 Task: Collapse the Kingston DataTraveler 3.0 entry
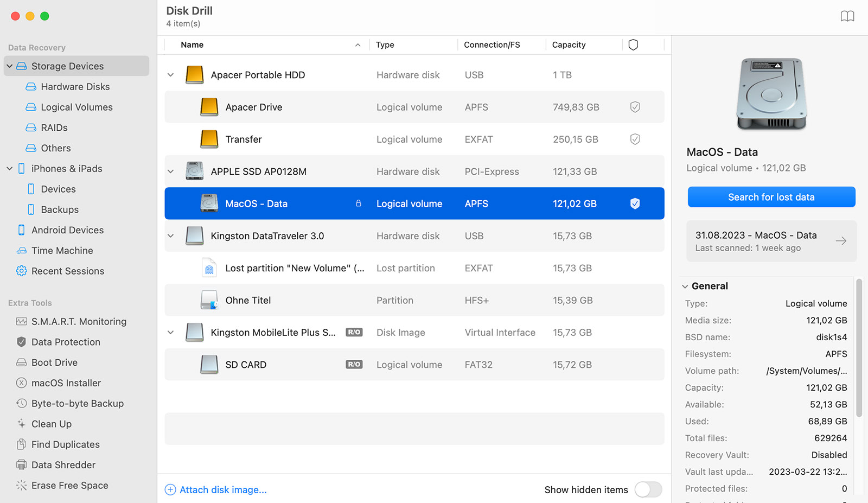(170, 235)
